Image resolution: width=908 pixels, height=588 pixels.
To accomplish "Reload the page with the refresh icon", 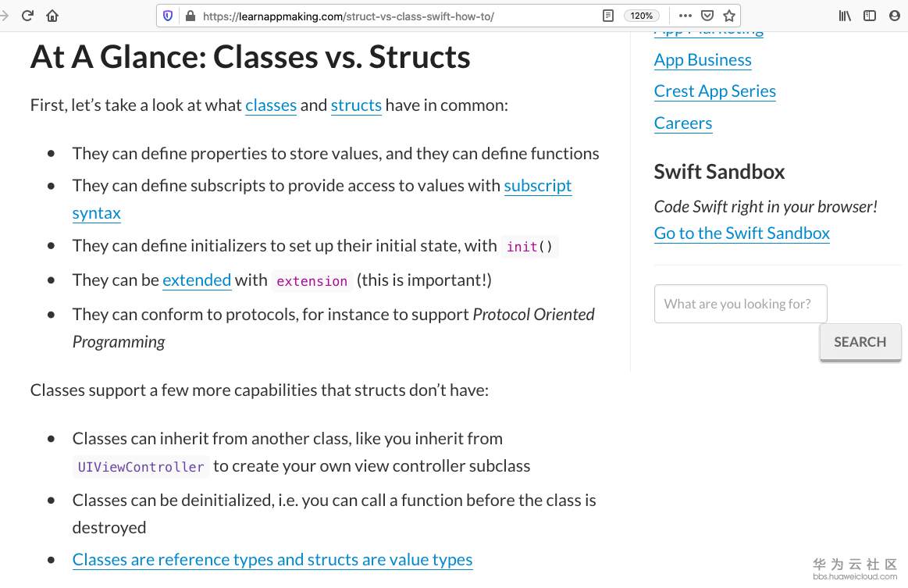I will click(28, 16).
